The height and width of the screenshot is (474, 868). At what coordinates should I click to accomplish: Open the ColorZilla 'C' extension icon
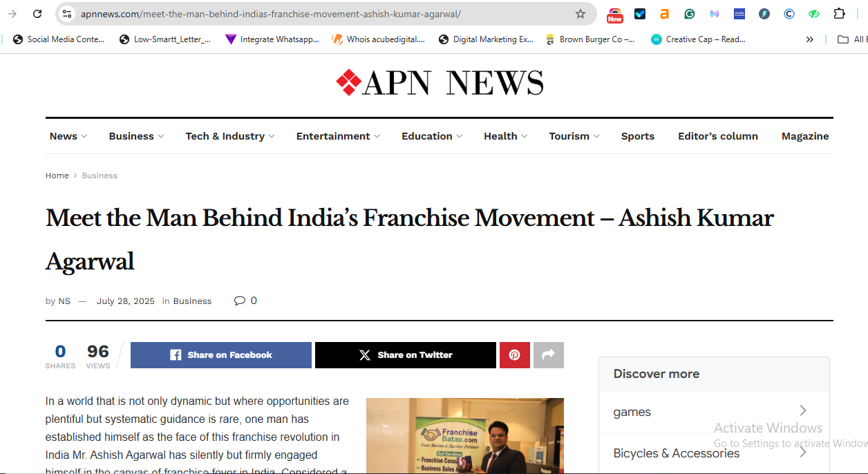[789, 14]
